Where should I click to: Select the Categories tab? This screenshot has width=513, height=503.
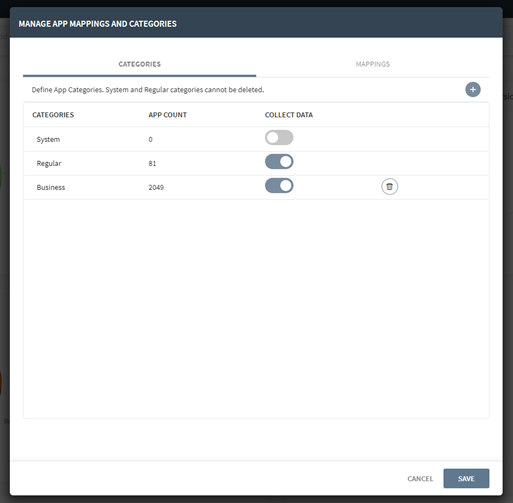tap(139, 64)
